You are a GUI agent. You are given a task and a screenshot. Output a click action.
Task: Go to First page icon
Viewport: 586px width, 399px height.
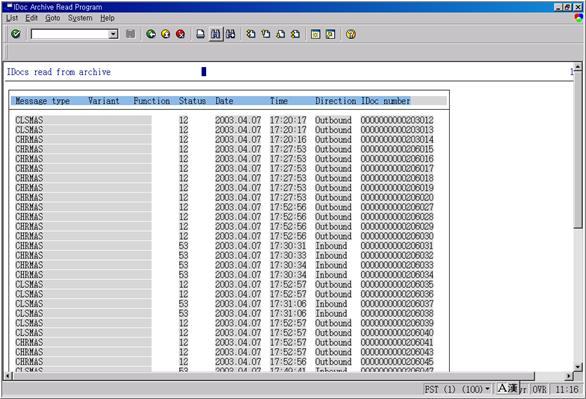click(251, 34)
